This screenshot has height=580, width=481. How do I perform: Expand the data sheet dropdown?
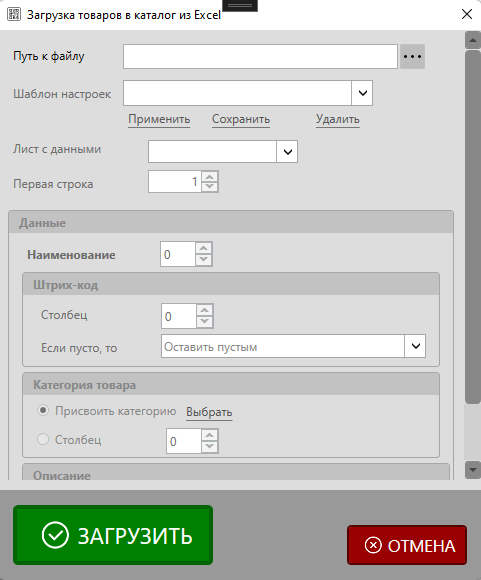[287, 151]
